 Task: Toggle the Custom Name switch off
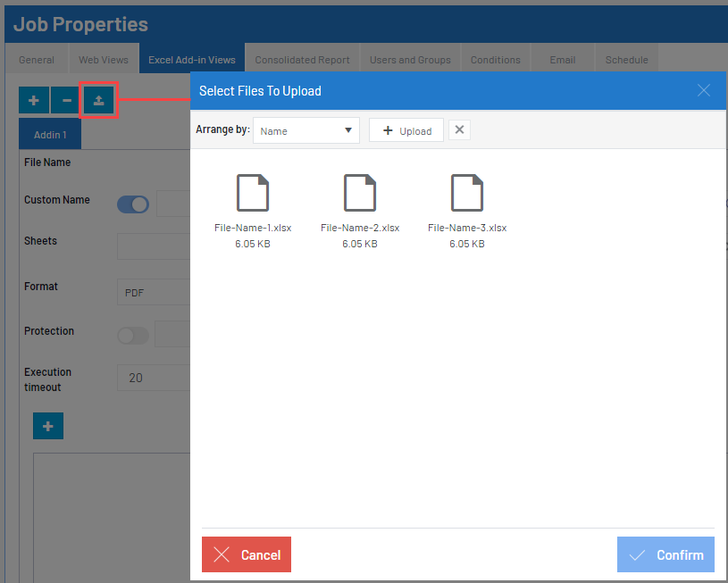click(x=133, y=204)
